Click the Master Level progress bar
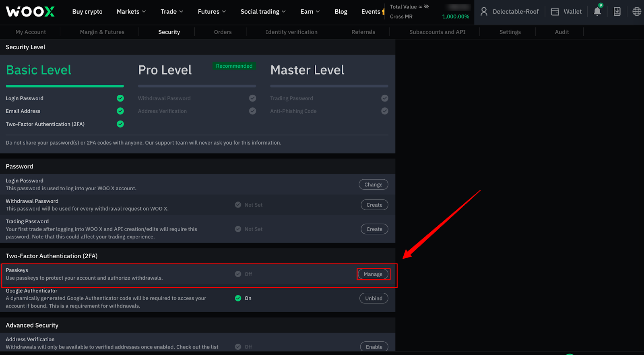This screenshot has width=644, height=355. pos(329,86)
